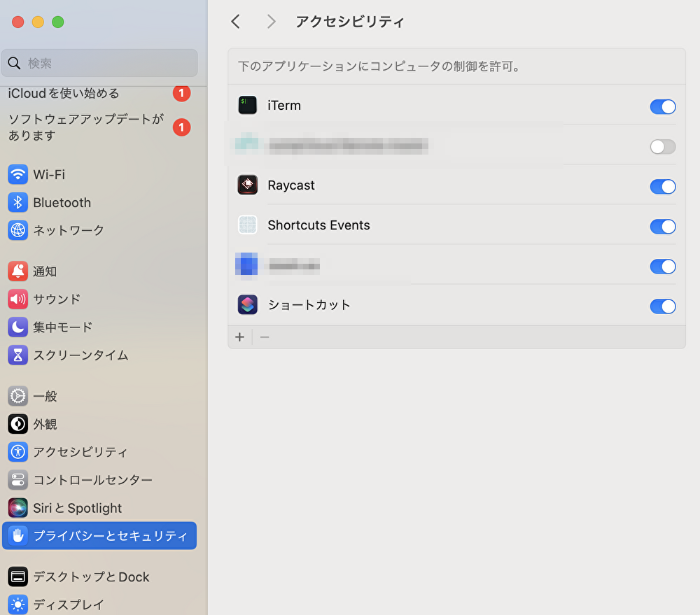
Task: Click the Wi-Fi sidebar icon
Action: 18,174
